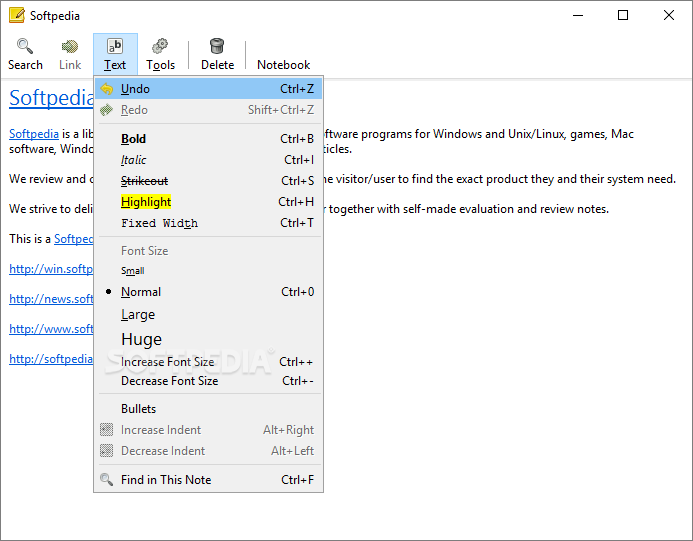Screen dimensions: 693x541
Task: Click the note app icon in title bar
Action: 17,15
